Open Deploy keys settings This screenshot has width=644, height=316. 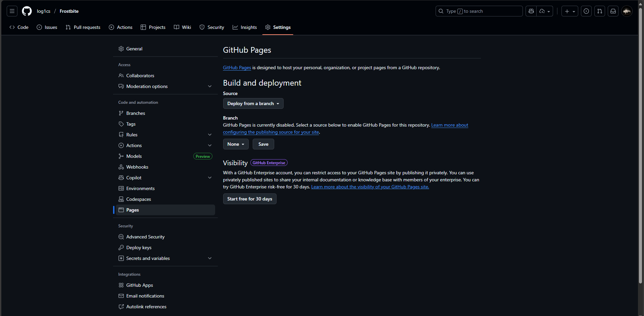[165, 247]
